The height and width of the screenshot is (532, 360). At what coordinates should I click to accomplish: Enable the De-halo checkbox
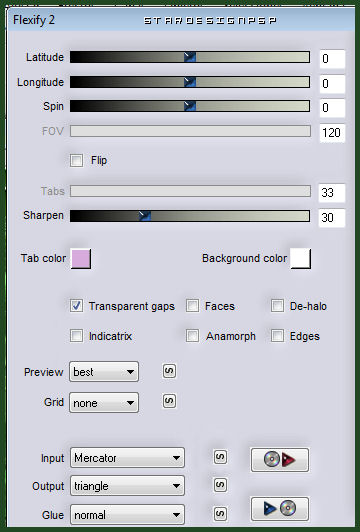point(277,306)
